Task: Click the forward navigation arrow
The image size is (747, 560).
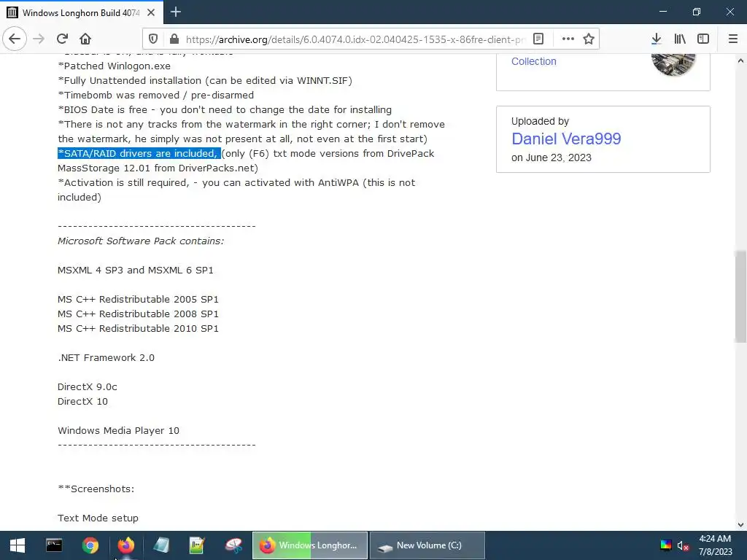Action: pyautogui.click(x=39, y=39)
